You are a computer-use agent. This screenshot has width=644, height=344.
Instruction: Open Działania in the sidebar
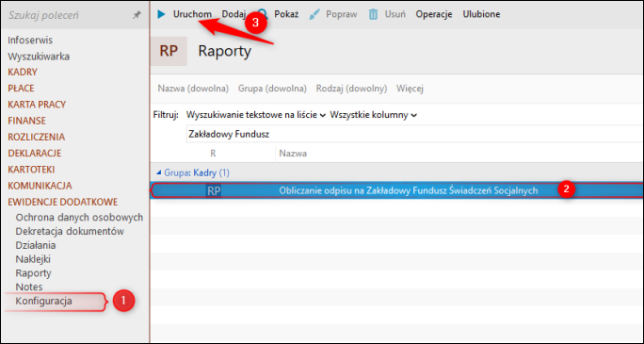pos(36,245)
